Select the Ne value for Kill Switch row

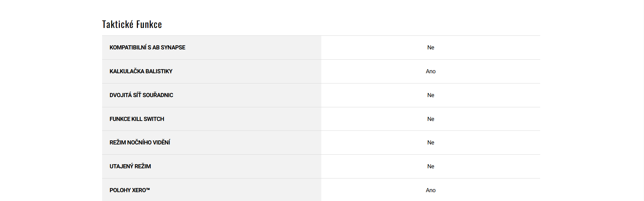click(431, 119)
